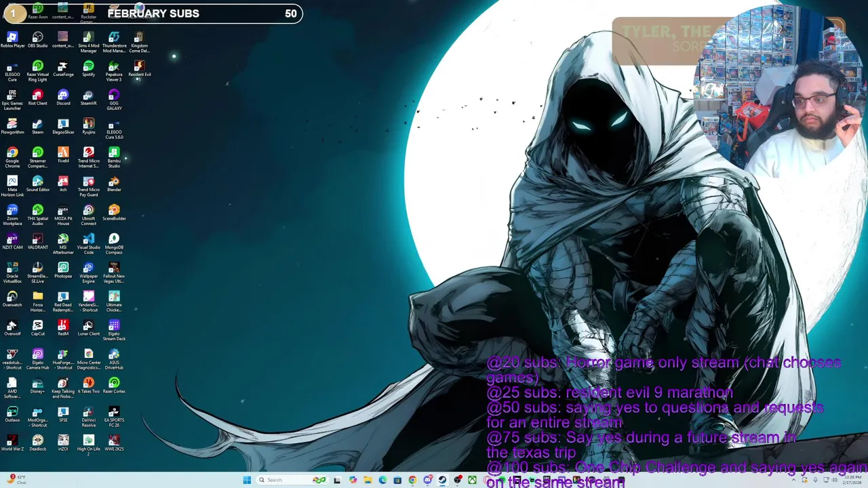Launch DaVinci Resolve from the desktop
Viewport: 868px width, 488px height.
point(88,417)
